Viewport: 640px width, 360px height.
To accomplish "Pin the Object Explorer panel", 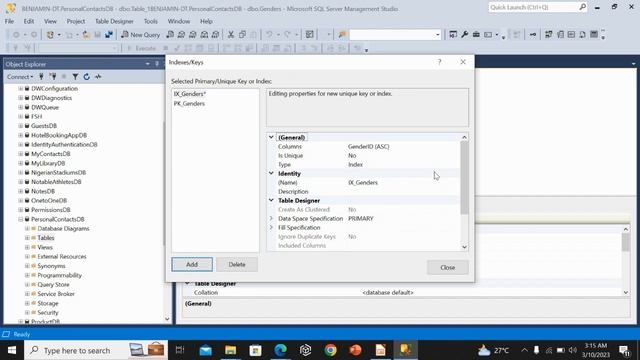I will (157, 64).
